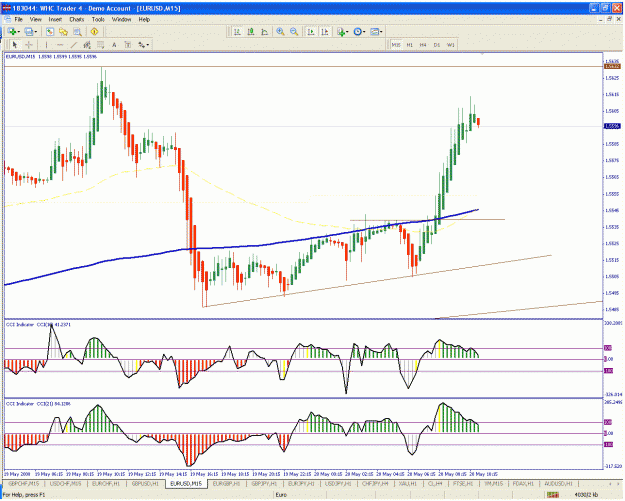Activate the Crosshair mode
Screen dimensions: 625x501
[29, 45]
